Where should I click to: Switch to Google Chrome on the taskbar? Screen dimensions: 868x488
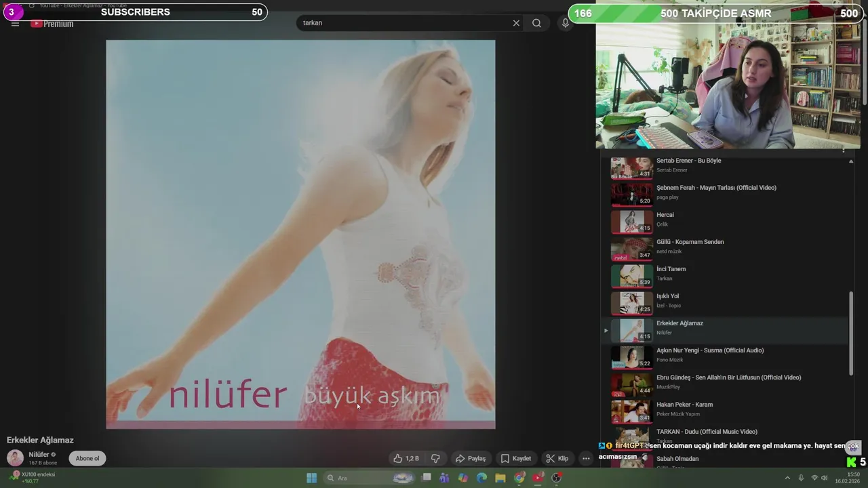point(519,478)
